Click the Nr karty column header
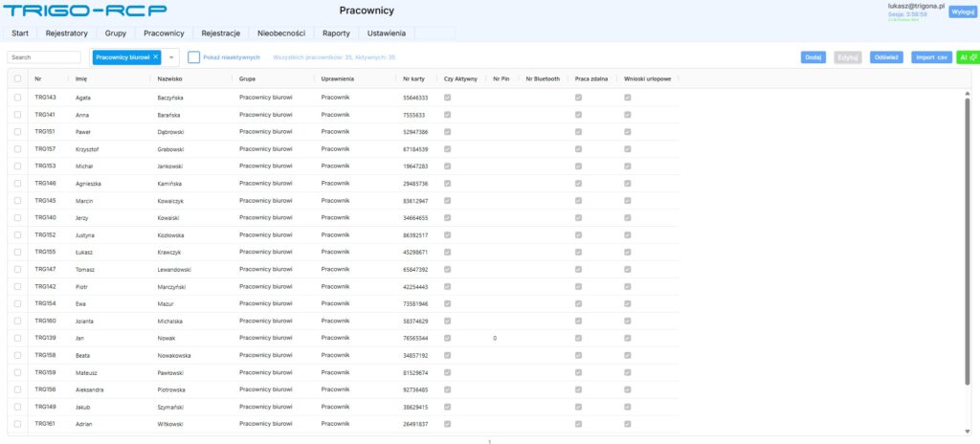The image size is (980, 444). click(x=413, y=78)
